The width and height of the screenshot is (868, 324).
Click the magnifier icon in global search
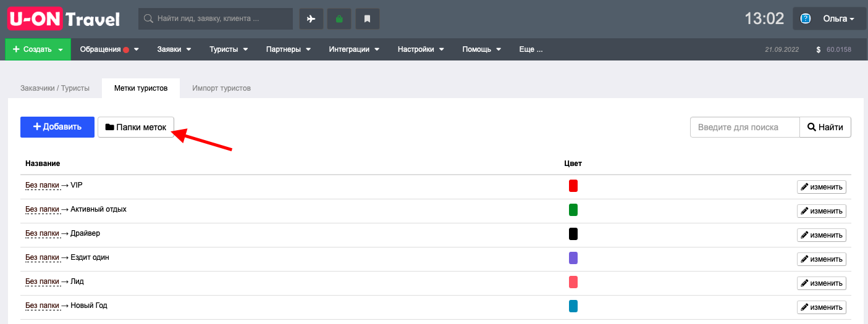(148, 19)
